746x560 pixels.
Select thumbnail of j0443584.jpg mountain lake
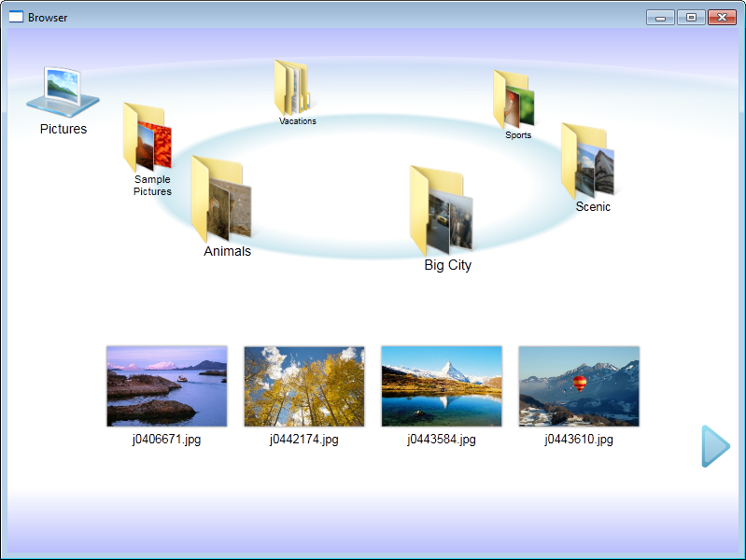click(x=442, y=386)
